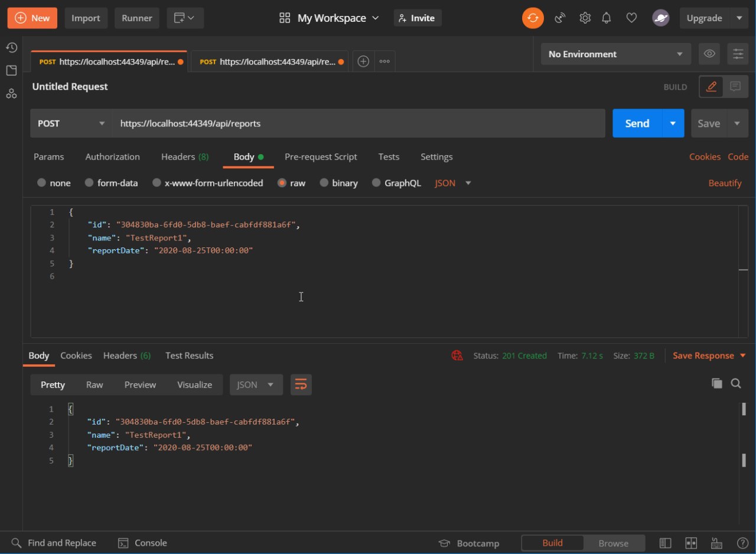Image resolution: width=756 pixels, height=554 pixels.
Task: Click the request URL input field
Action: tap(359, 123)
